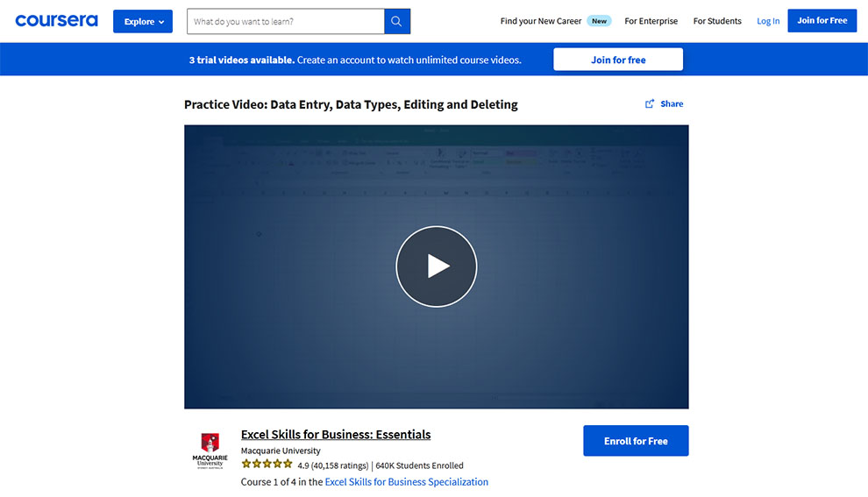Open Excel Skills for Business Specialization link

click(x=406, y=481)
